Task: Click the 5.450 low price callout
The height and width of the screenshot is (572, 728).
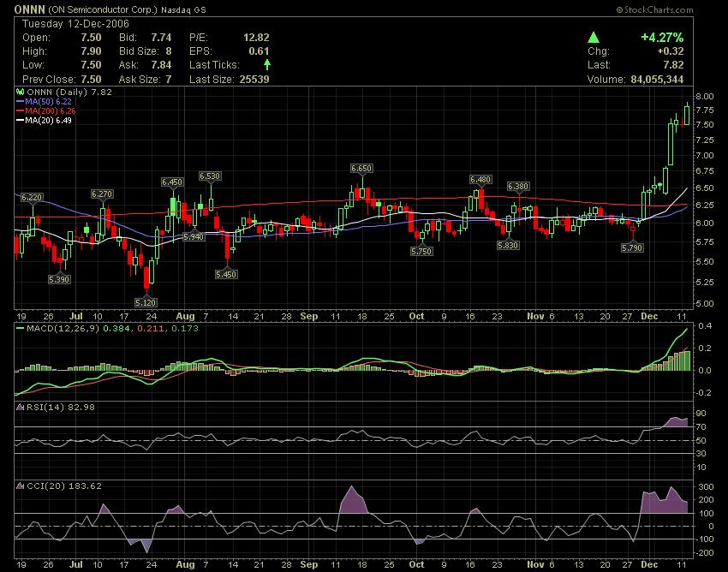Action: click(226, 274)
